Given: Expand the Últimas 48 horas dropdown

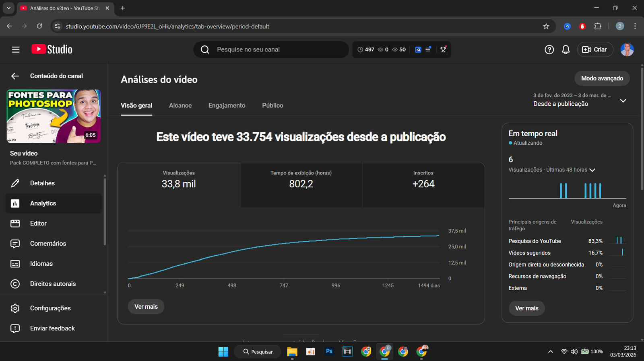Looking at the screenshot, I should pos(592,170).
